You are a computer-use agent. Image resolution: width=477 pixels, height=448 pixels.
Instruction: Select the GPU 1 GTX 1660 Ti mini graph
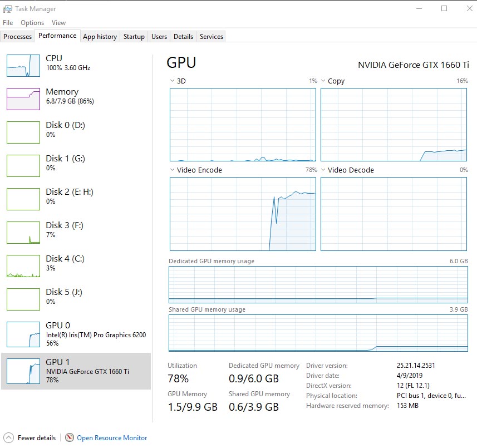pos(23,371)
